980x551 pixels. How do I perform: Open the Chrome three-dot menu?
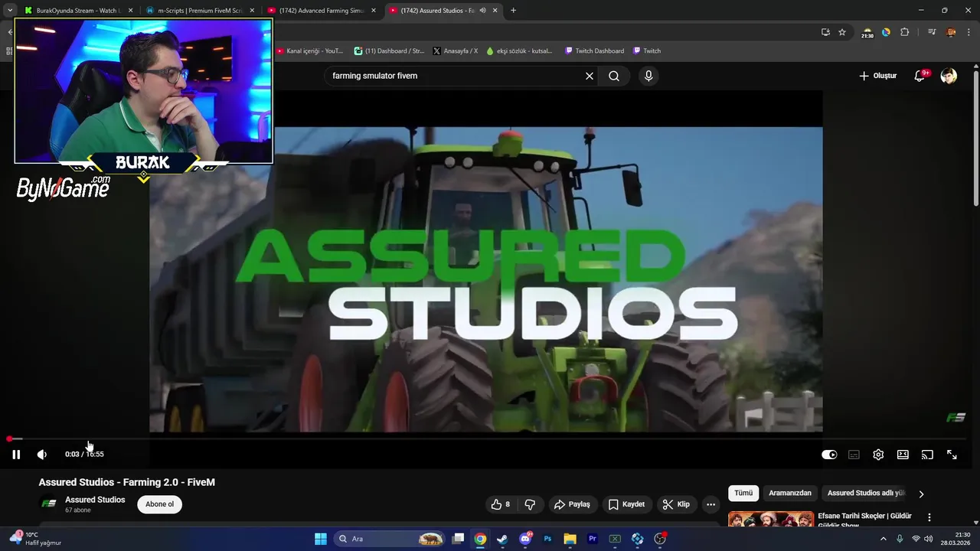click(969, 32)
